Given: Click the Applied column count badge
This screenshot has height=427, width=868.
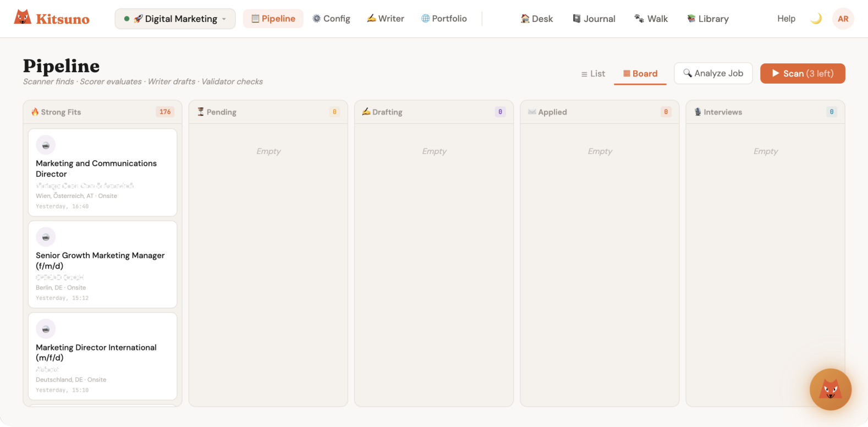Looking at the screenshot, I should pyautogui.click(x=666, y=112).
